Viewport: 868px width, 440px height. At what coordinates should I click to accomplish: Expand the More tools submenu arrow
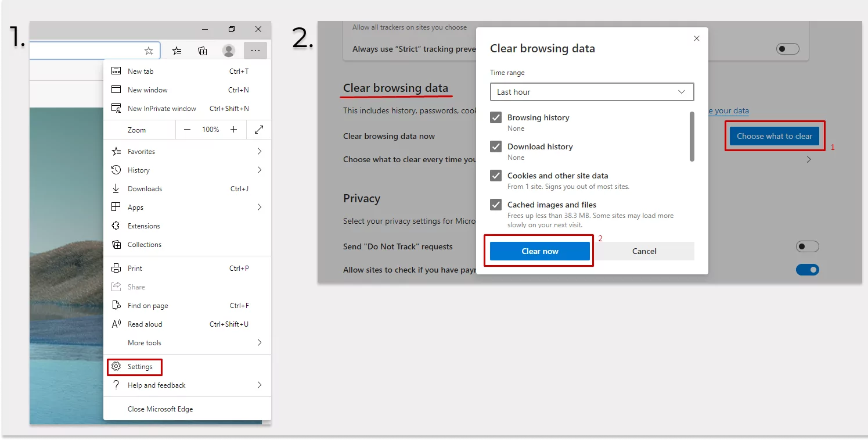[259, 342]
